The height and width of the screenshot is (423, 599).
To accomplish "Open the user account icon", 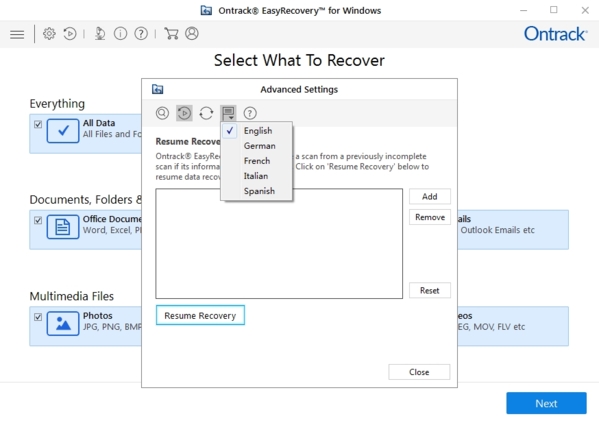I will click(x=192, y=34).
